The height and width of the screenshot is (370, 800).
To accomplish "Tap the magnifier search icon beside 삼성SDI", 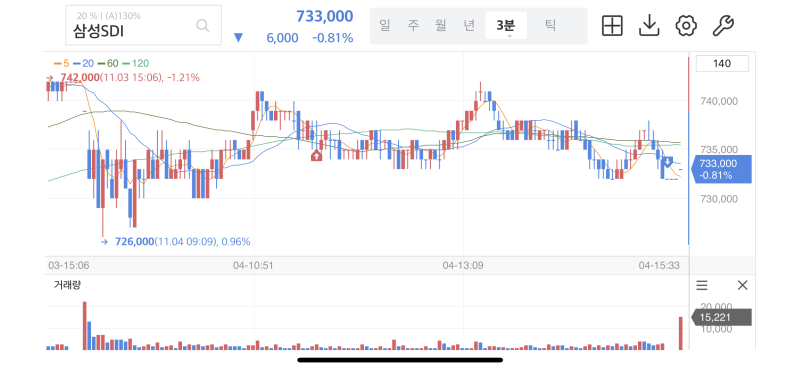I will [x=203, y=26].
